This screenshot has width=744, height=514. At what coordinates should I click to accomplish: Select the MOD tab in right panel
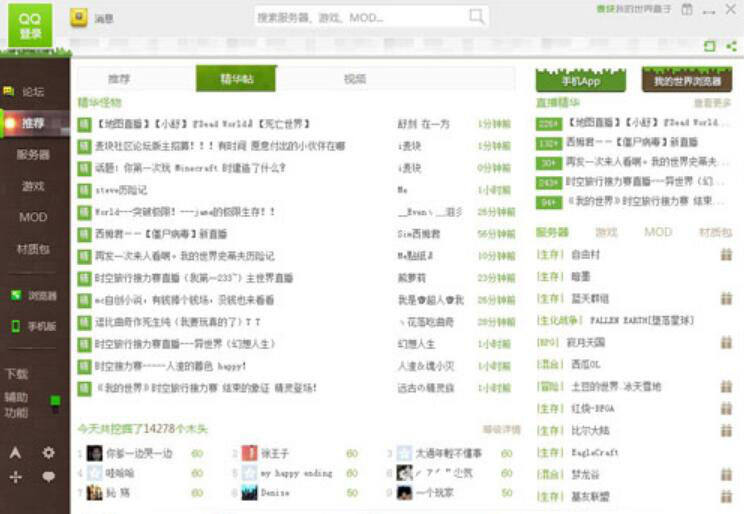coord(658,232)
